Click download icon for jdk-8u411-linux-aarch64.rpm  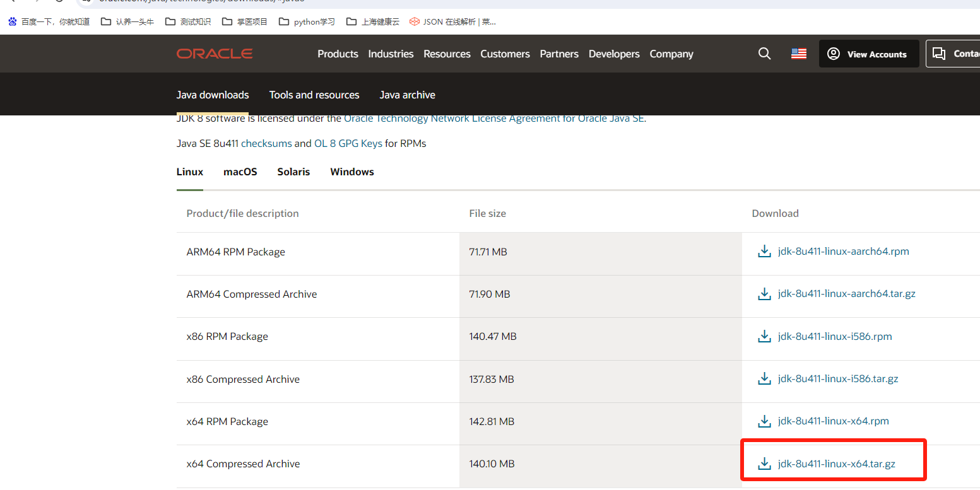pos(764,252)
